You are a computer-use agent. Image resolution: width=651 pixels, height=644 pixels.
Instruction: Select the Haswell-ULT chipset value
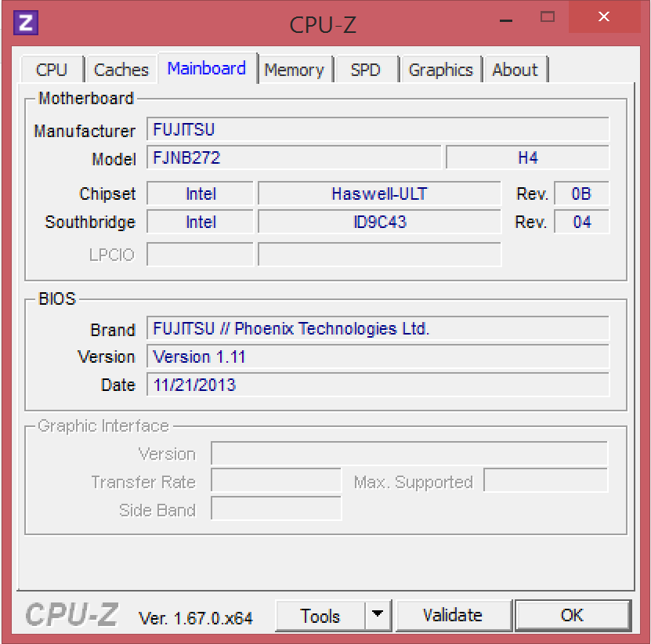click(379, 194)
